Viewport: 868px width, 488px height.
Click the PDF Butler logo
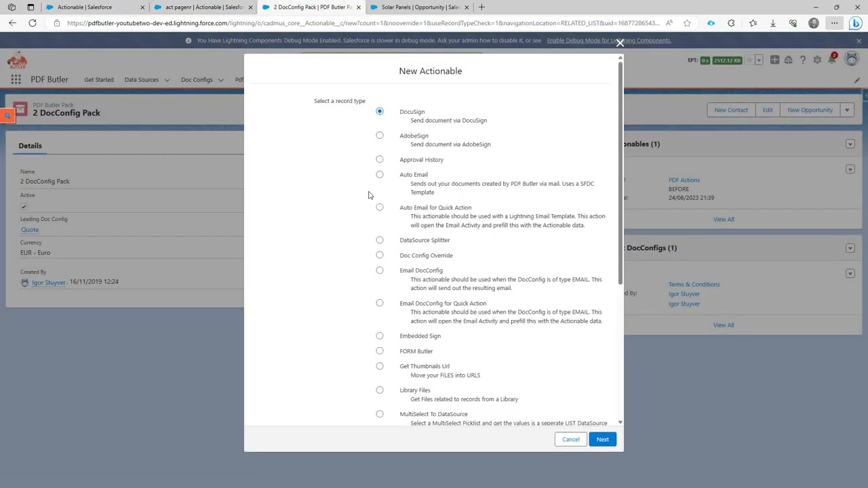17,60
